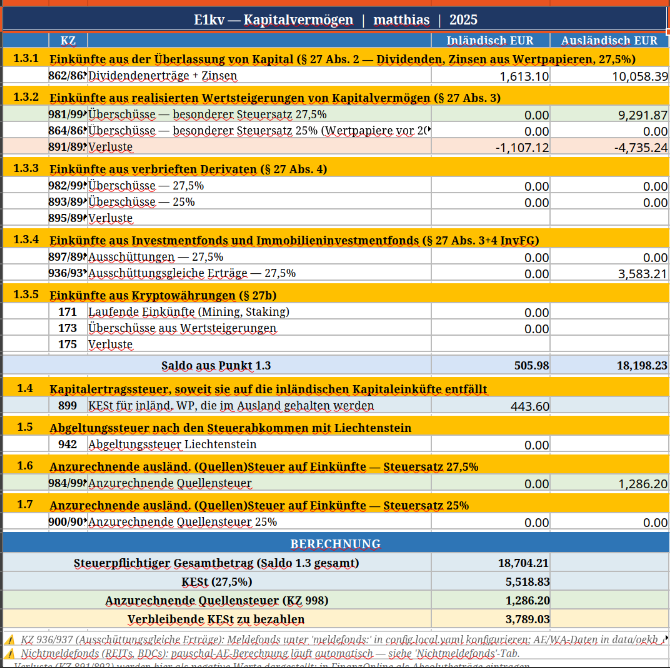This screenshot has width=670, height=668.
Task: Select the KZ cell '899'
Action: click(68, 406)
